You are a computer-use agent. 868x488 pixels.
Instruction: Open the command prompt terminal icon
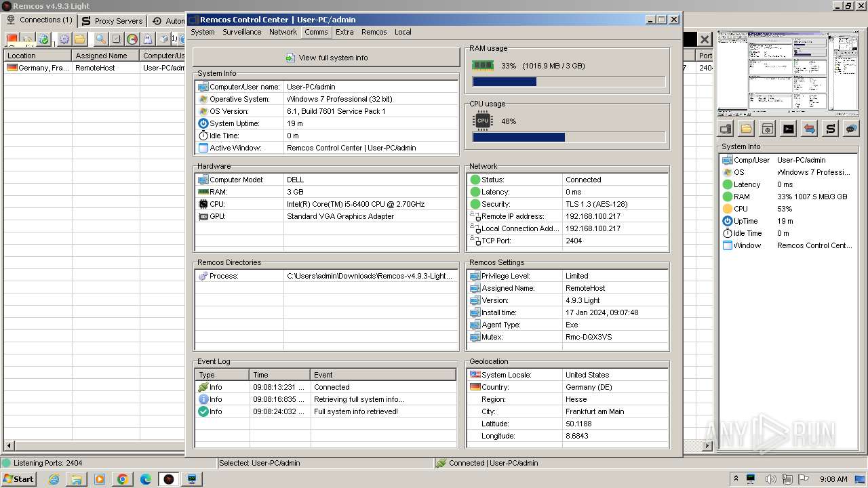(x=789, y=129)
